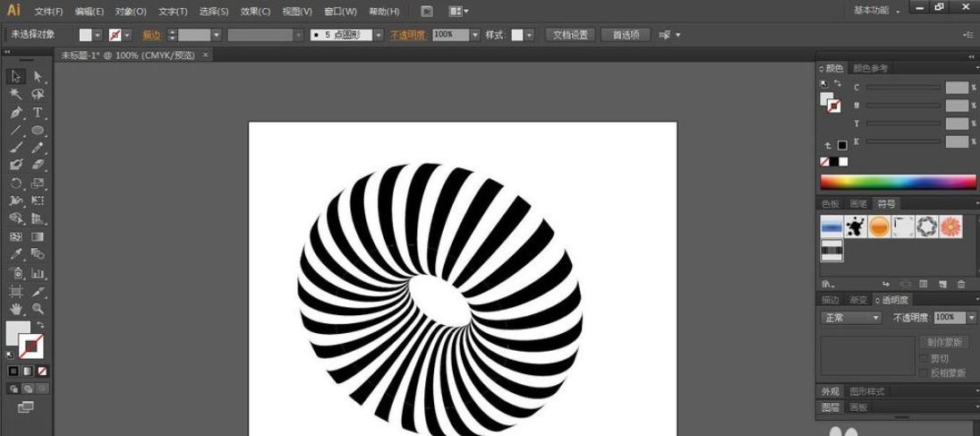Set toolbox paint mode to Gradient

point(28,371)
